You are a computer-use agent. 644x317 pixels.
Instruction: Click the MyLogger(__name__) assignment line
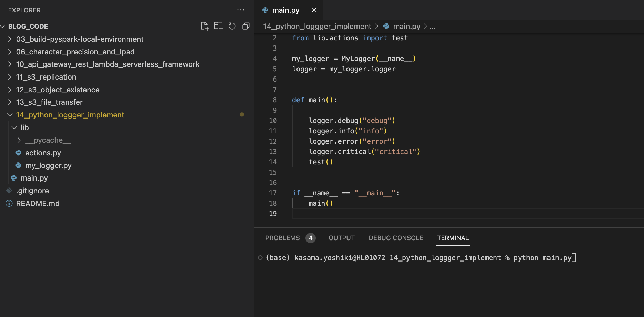pos(354,59)
